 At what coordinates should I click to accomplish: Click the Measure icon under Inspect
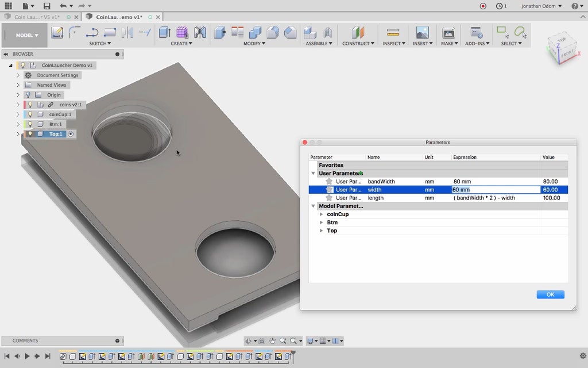pyautogui.click(x=393, y=33)
